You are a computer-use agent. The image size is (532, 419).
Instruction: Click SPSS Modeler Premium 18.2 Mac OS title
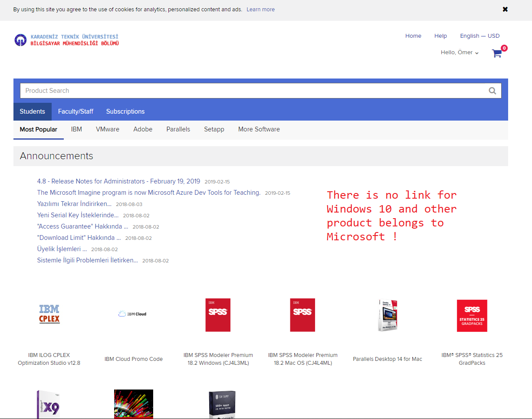pyautogui.click(x=303, y=359)
